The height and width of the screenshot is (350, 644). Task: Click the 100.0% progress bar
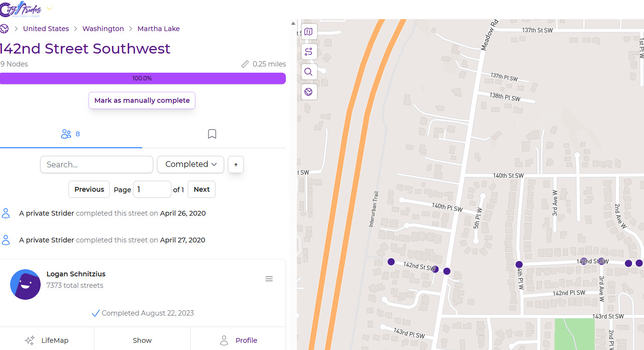[x=142, y=78]
